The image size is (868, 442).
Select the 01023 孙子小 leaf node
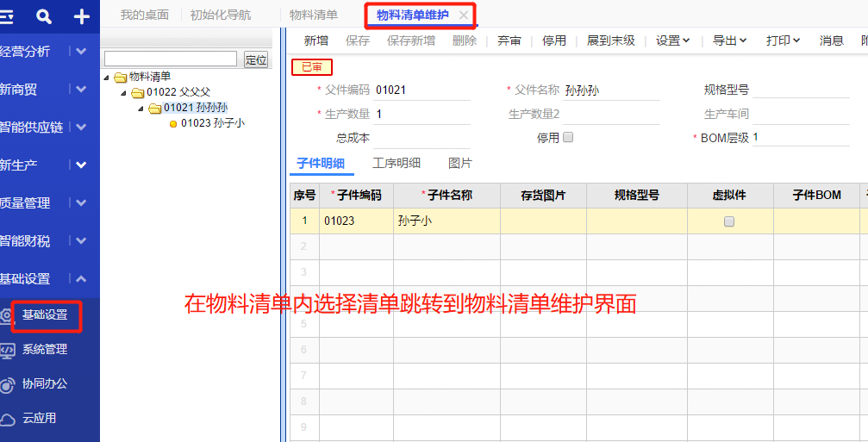pyautogui.click(x=208, y=123)
